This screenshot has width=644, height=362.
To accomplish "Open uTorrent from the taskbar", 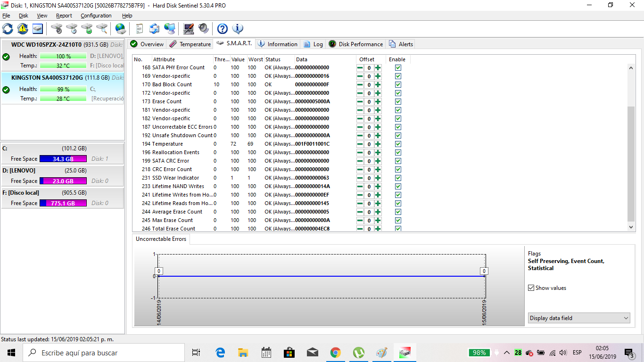I will point(359,353).
